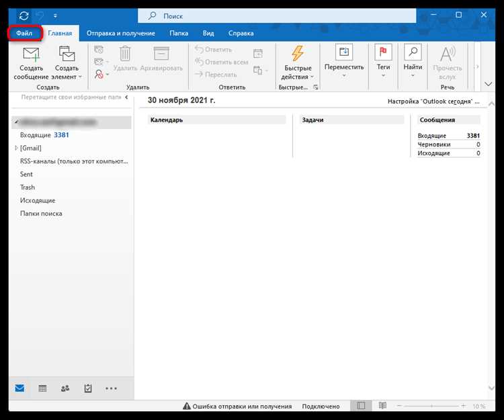
Task: Click the Undo arrow in title bar
Action: [40, 15]
